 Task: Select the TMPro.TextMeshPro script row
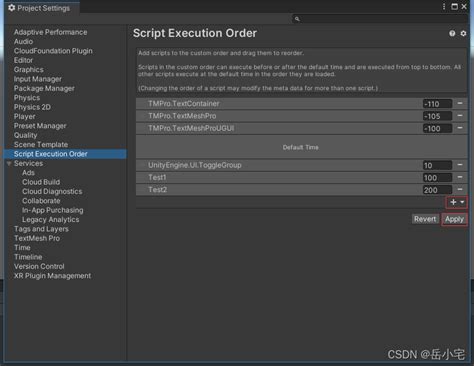302,116
